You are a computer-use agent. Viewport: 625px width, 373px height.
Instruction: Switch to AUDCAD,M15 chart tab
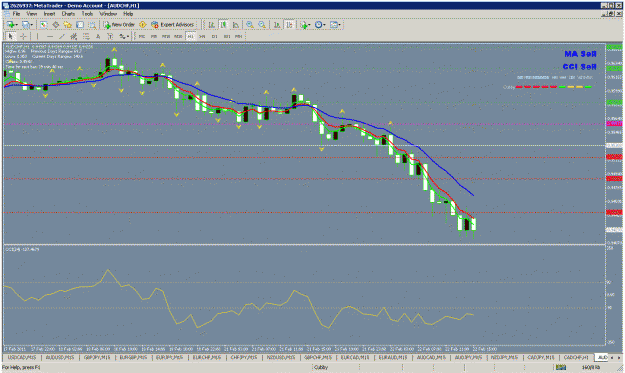click(431, 357)
